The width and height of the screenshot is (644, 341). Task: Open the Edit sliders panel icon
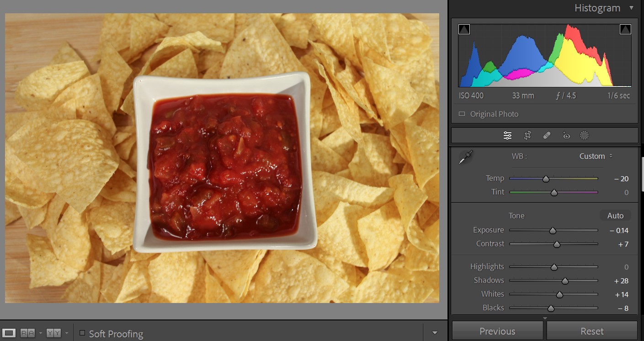507,135
